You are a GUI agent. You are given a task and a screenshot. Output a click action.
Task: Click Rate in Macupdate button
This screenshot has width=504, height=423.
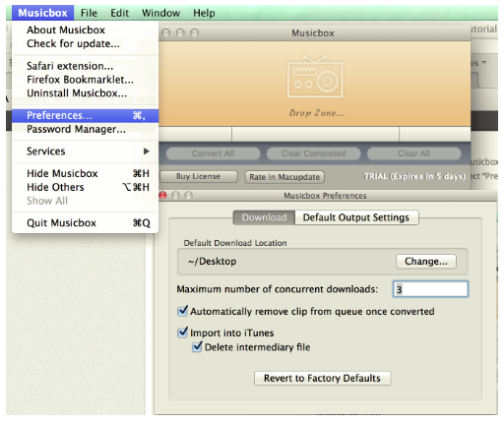click(x=284, y=177)
